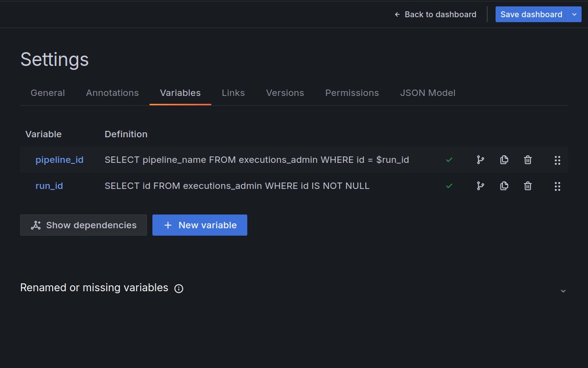
Task: Click the Renamed or missing variables heading
Action: [94, 288]
